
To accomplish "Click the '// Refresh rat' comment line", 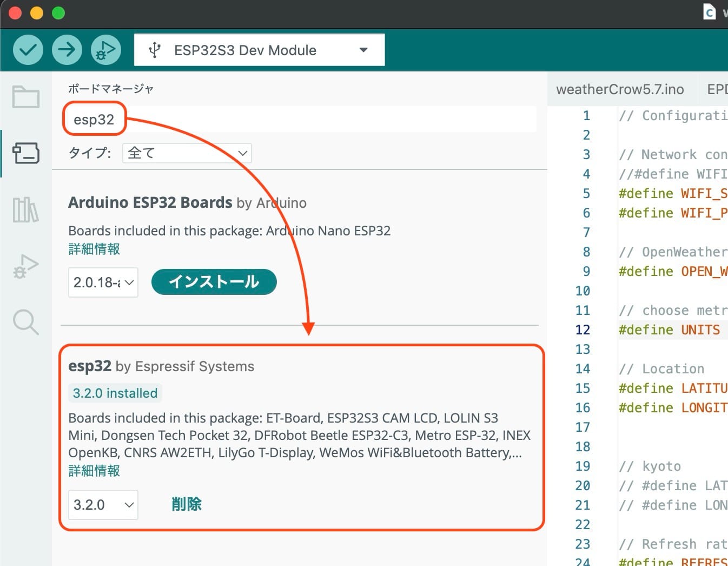I will pos(673,544).
